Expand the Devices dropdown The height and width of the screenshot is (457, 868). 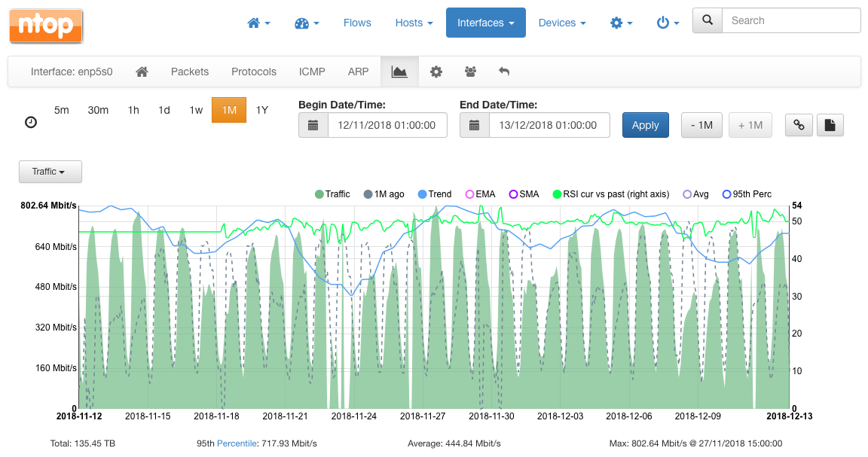coord(562,23)
